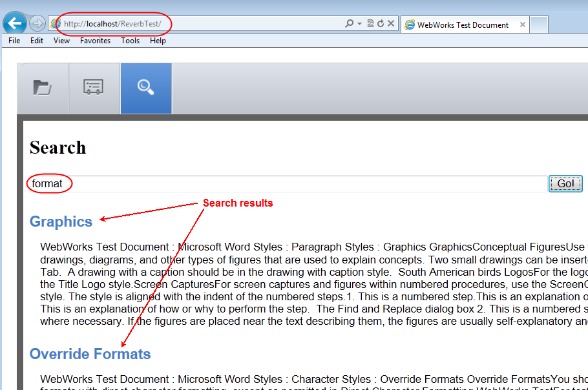Click the address bar search magnifier icon
Image resolution: width=588 pixels, height=390 pixels.
(350, 24)
